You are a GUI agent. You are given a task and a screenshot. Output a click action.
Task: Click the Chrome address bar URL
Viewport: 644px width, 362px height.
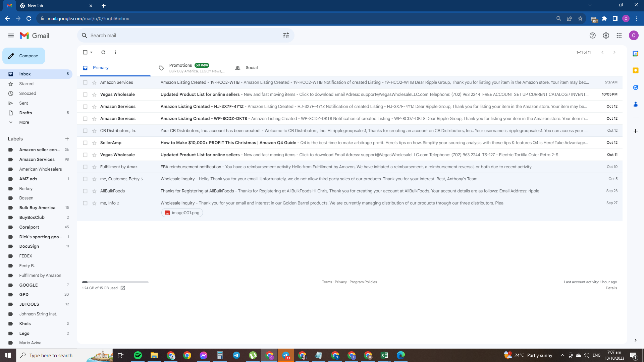(88, 18)
